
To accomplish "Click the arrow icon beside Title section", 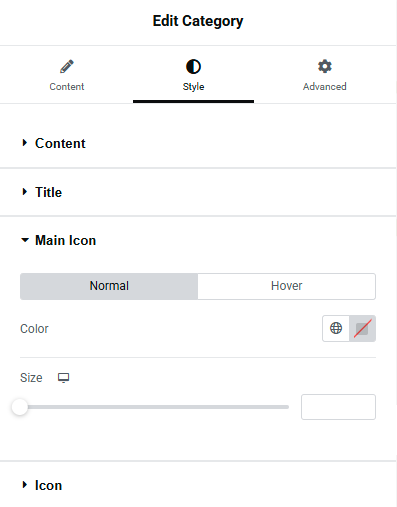I will (24, 192).
